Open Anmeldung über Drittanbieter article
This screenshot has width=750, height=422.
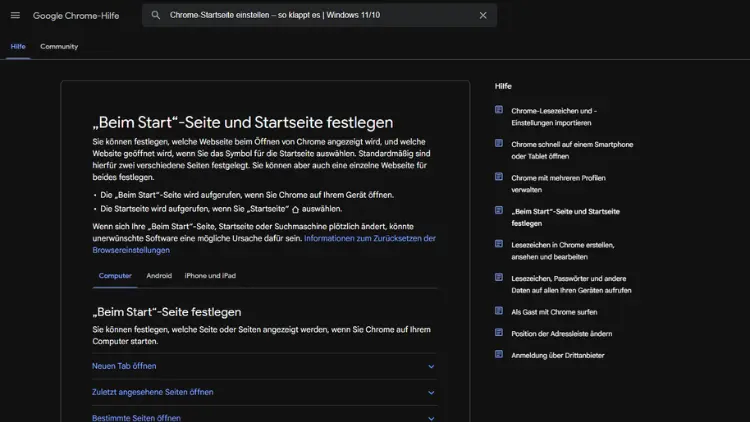(x=558, y=355)
